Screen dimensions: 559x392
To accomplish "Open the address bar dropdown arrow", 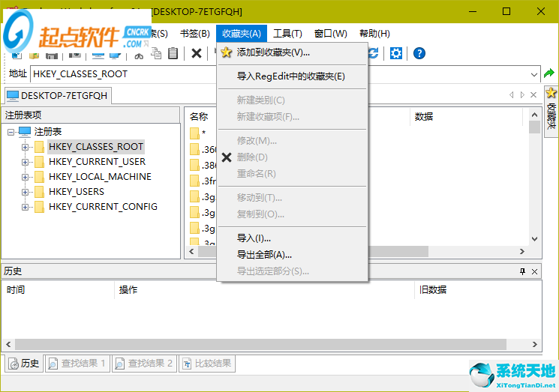I will click(533, 74).
